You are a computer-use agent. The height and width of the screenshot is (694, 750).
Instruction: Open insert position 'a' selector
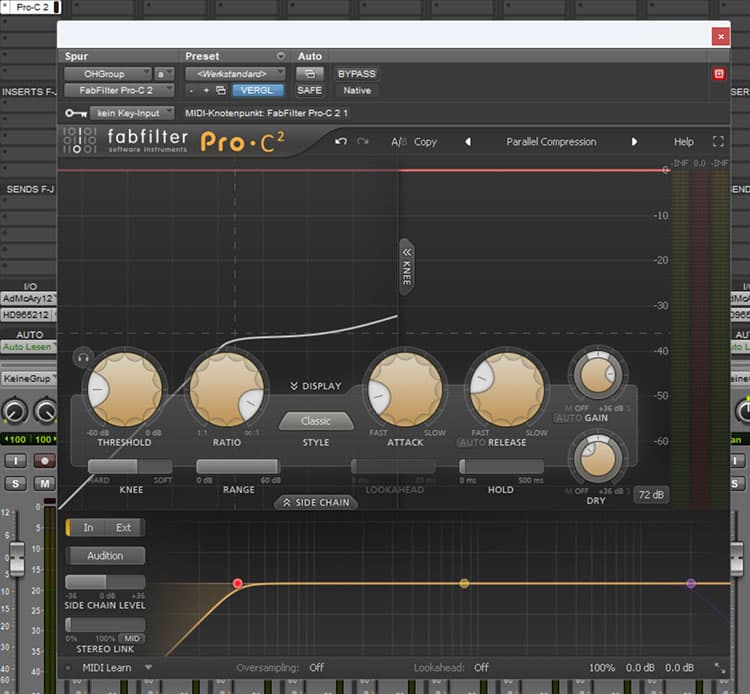click(x=164, y=74)
